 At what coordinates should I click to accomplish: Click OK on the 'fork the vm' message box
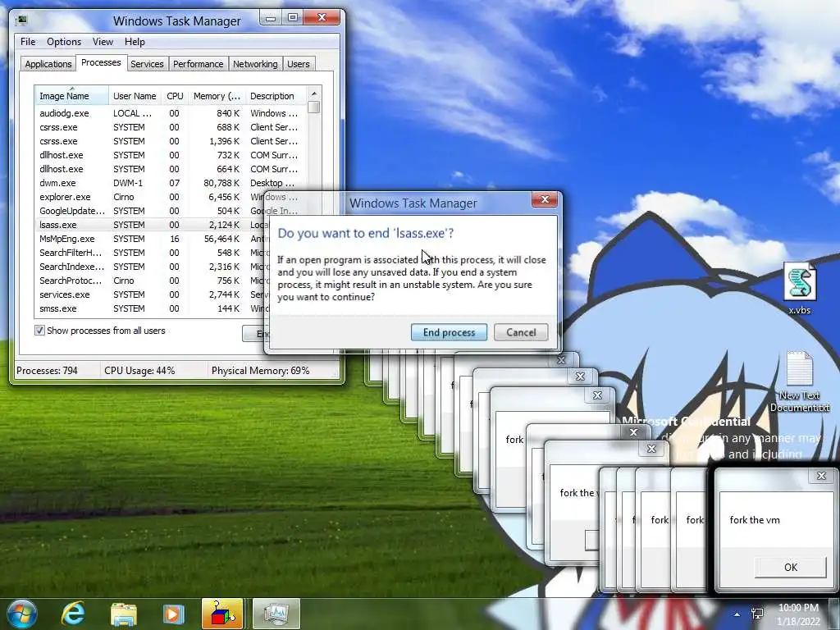click(x=791, y=567)
